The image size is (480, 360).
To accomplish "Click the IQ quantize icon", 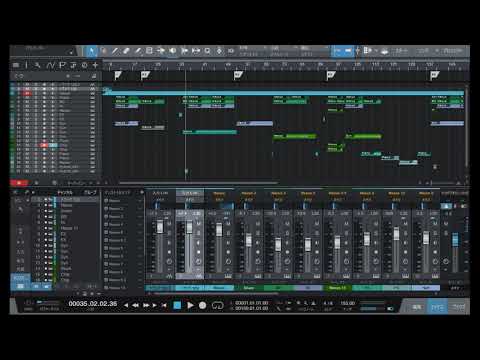I will point(231,51).
